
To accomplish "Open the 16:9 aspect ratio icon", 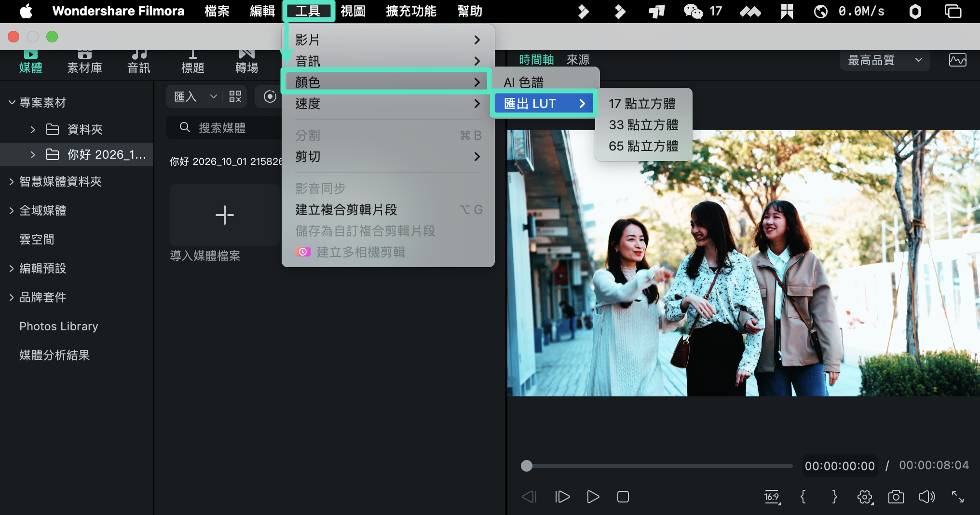I will pyautogui.click(x=772, y=497).
